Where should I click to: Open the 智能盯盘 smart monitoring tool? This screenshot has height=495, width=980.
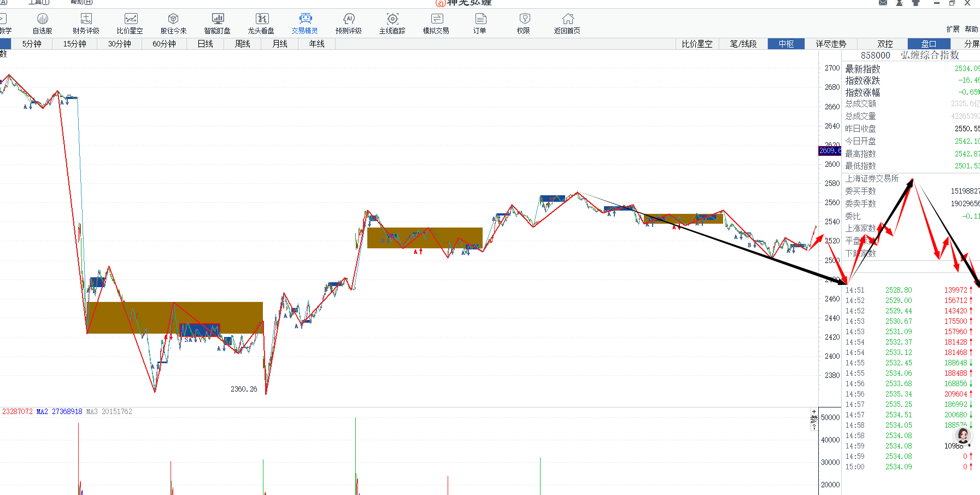[217, 24]
